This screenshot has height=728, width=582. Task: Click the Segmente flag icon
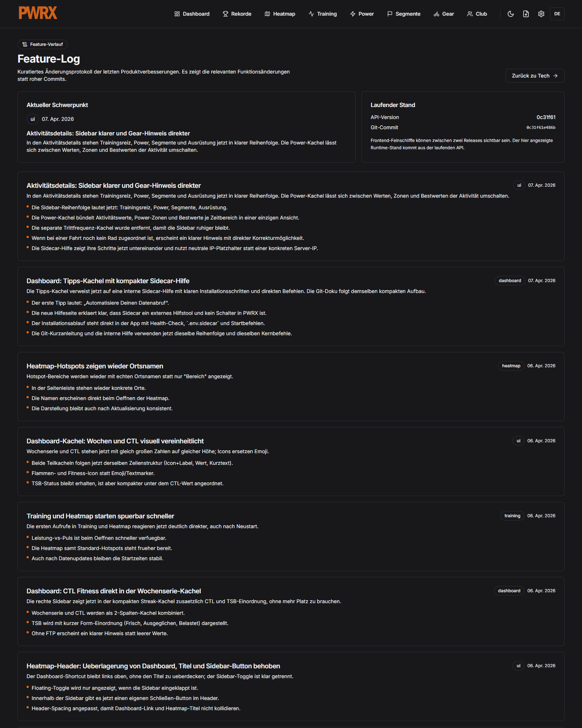390,14
